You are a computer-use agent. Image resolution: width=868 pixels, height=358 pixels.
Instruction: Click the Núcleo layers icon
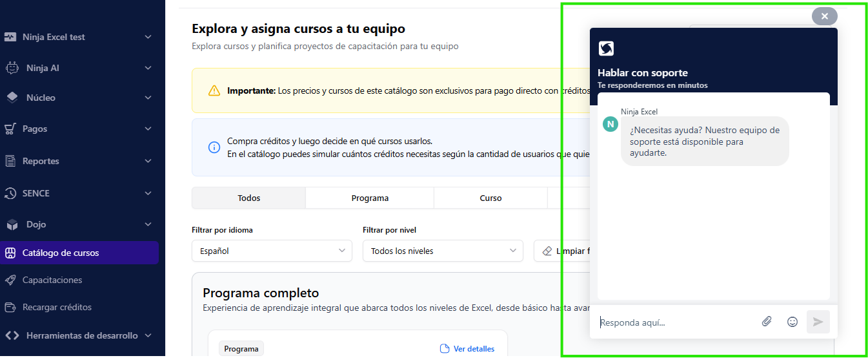(12, 98)
